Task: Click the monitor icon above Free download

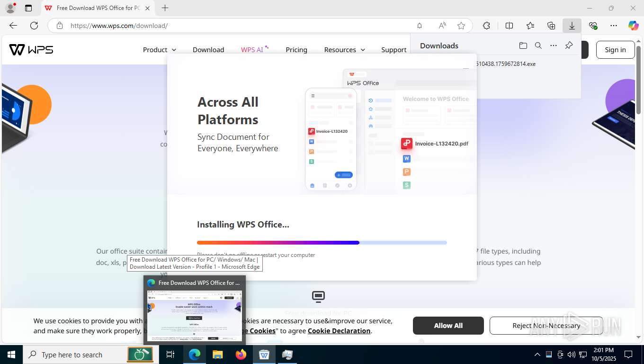Action: pyautogui.click(x=318, y=297)
